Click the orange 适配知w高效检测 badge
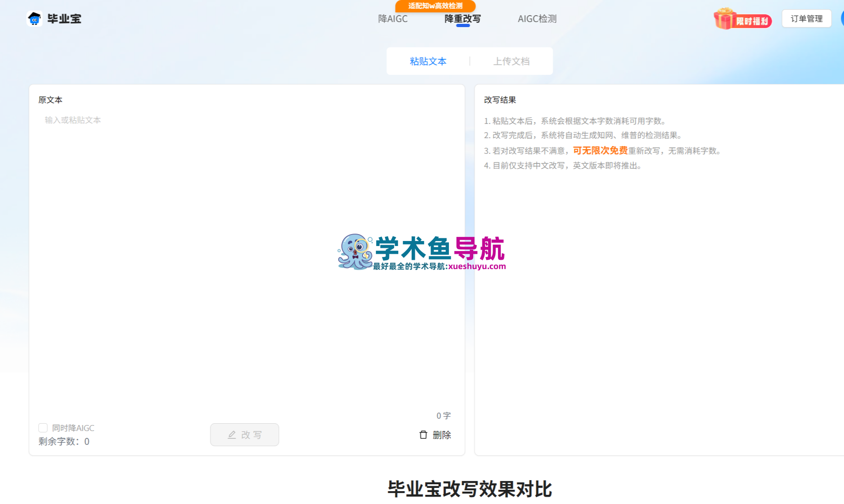This screenshot has width=844, height=504. click(x=435, y=6)
